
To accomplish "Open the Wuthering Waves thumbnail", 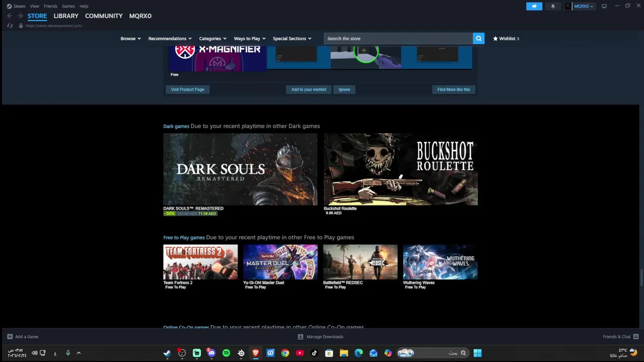I will coord(440,262).
